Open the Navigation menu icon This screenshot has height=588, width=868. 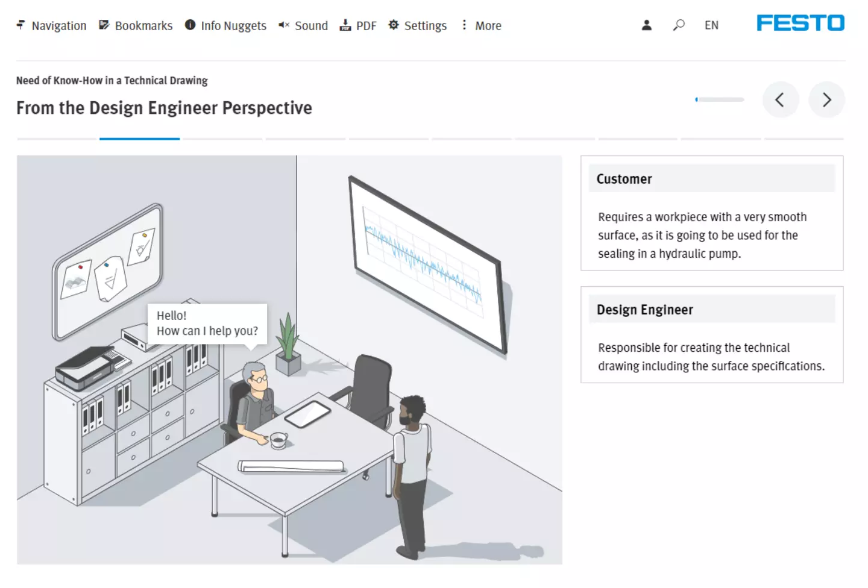coord(20,25)
